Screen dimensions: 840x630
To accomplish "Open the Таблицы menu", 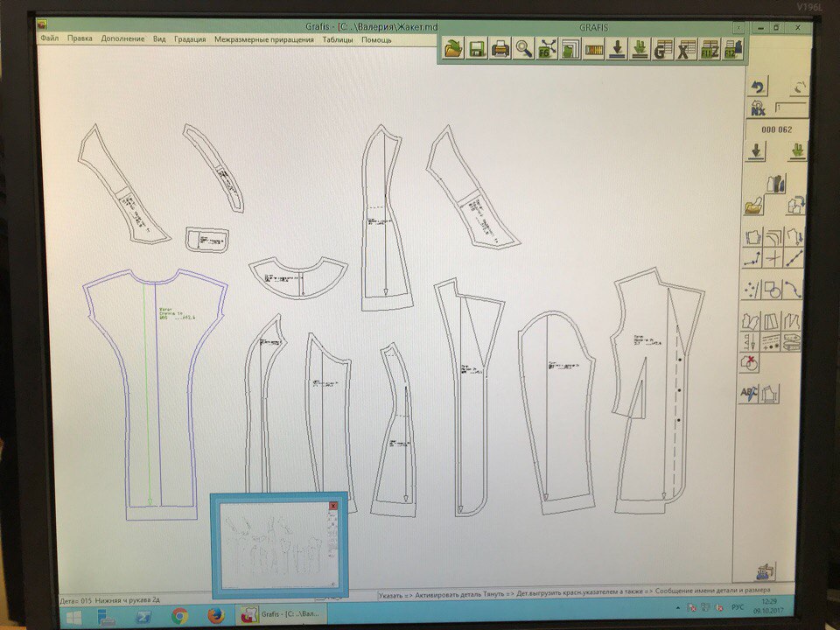I will pyautogui.click(x=338, y=39).
